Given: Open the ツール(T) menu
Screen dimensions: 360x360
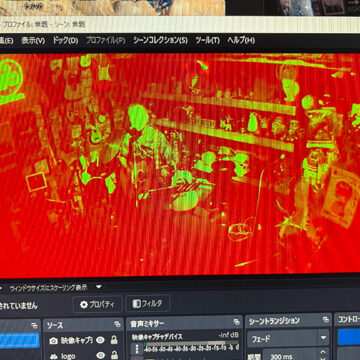Looking at the screenshot, I should [207, 40].
